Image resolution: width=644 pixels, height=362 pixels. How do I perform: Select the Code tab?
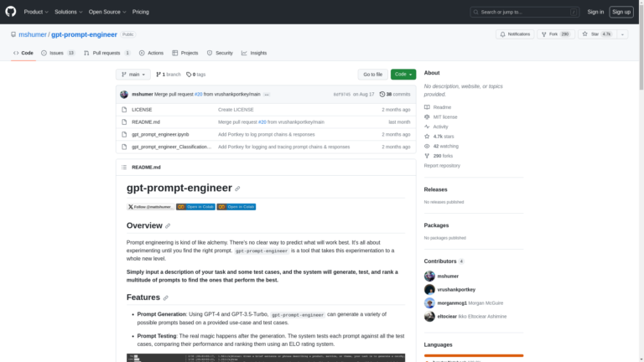click(x=23, y=53)
